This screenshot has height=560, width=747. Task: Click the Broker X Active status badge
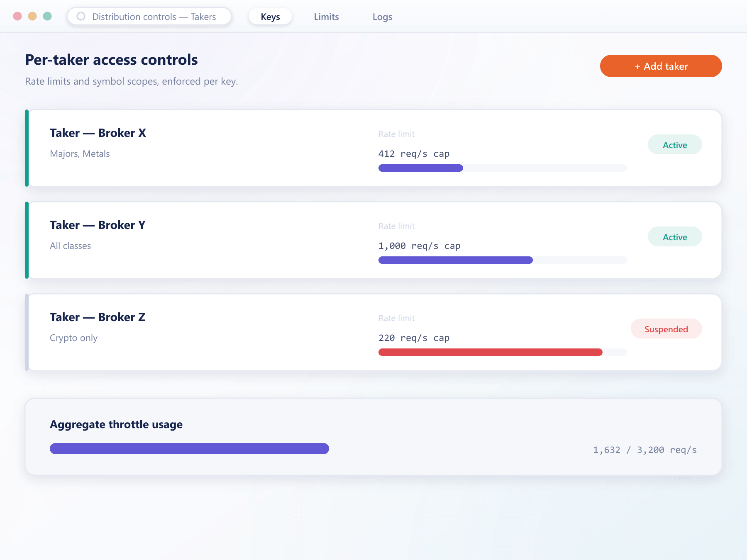pyautogui.click(x=675, y=145)
